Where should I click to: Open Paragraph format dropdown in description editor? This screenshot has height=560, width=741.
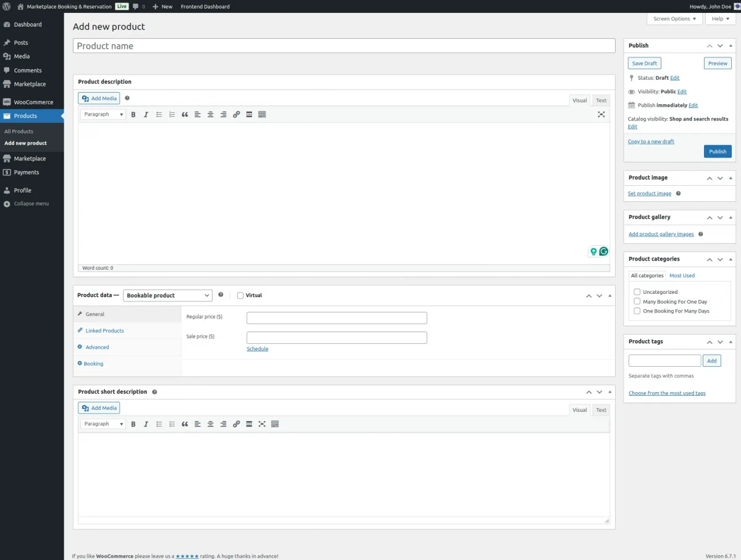click(103, 114)
